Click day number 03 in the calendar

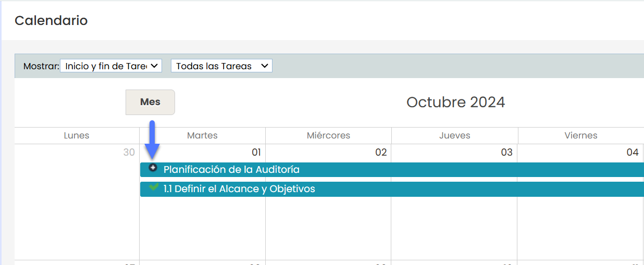507,152
